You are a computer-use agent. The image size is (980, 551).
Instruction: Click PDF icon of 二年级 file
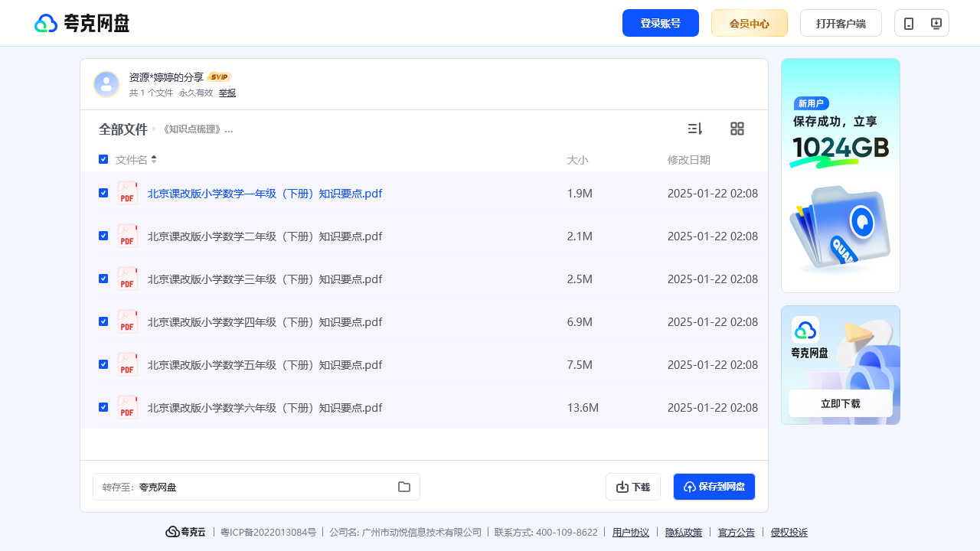click(128, 236)
